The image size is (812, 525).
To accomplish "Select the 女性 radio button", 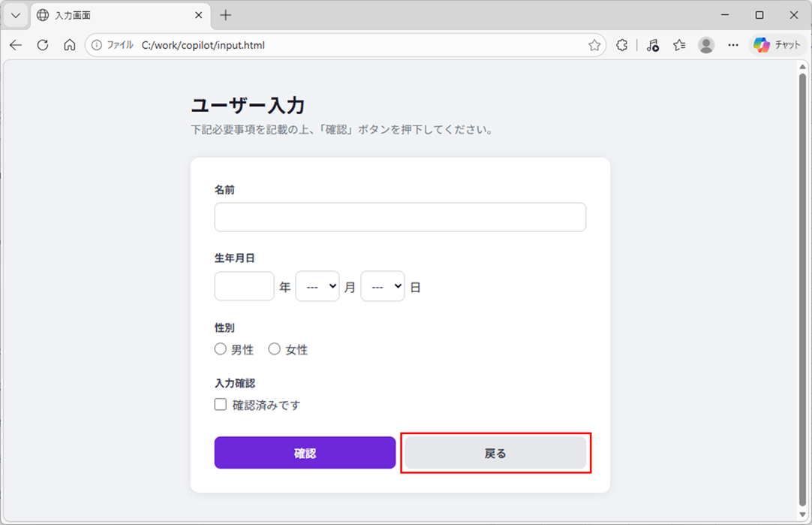I will click(x=275, y=349).
